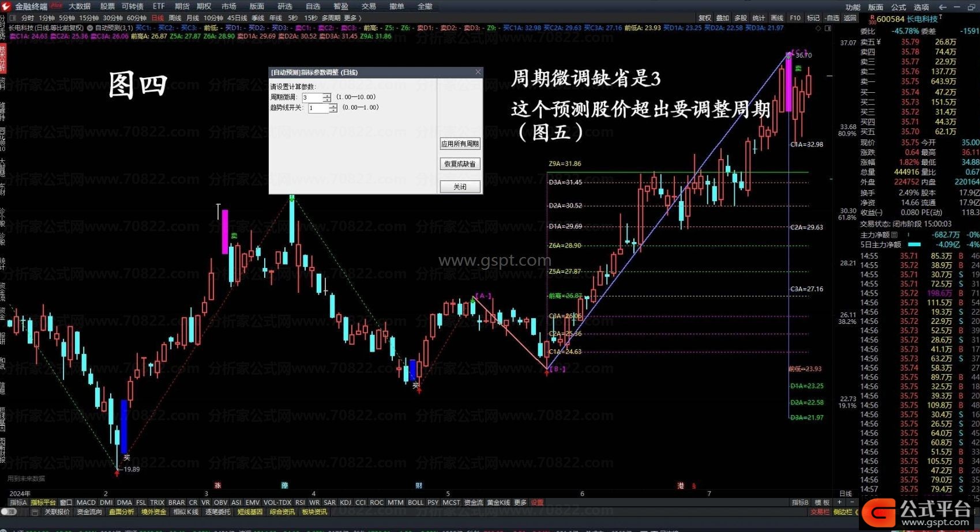Click the 标记 toolbar button
The image size is (980, 532).
click(813, 18)
